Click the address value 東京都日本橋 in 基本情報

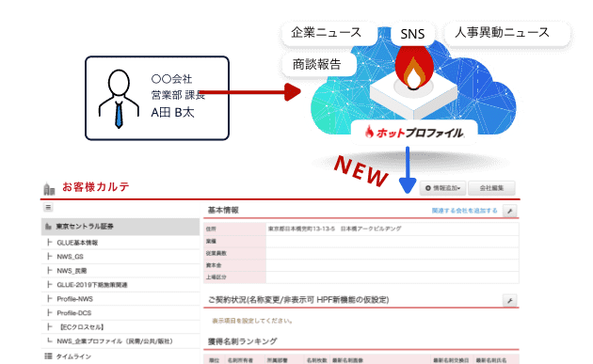click(335, 229)
